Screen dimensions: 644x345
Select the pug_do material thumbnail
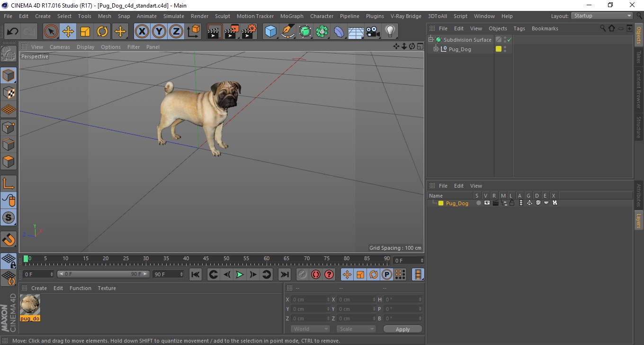click(30, 305)
